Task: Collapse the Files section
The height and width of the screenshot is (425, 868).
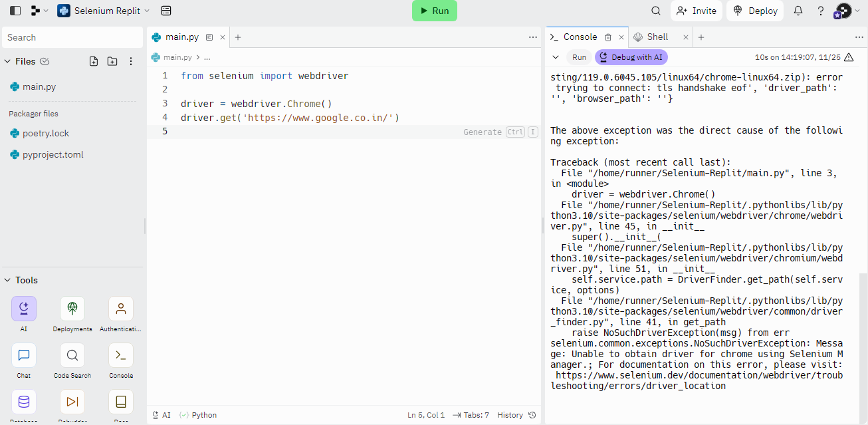Action: pyautogui.click(x=7, y=61)
